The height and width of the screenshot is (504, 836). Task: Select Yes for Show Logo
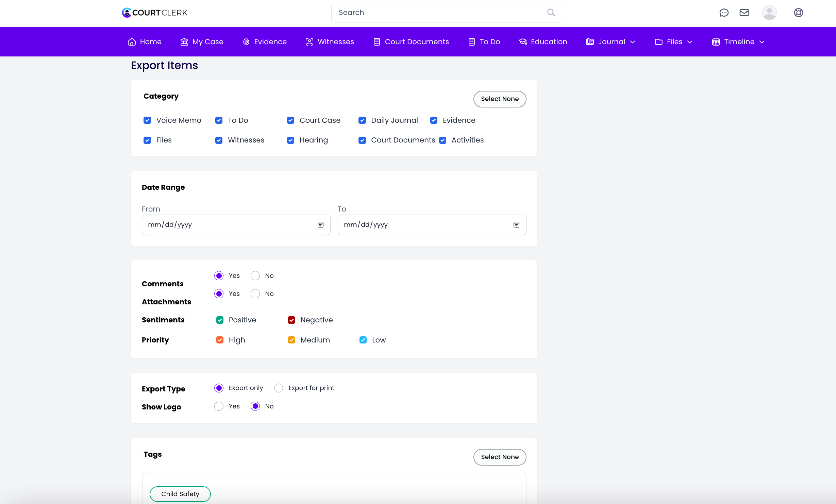[x=219, y=406]
